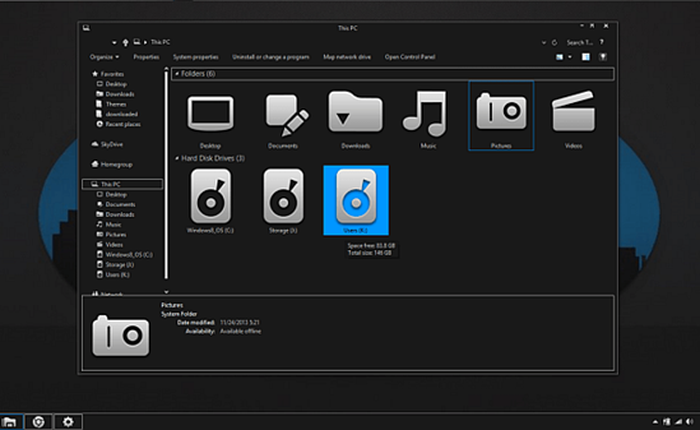Open the Storage drive icon
The width and height of the screenshot is (700, 430).
(x=282, y=198)
